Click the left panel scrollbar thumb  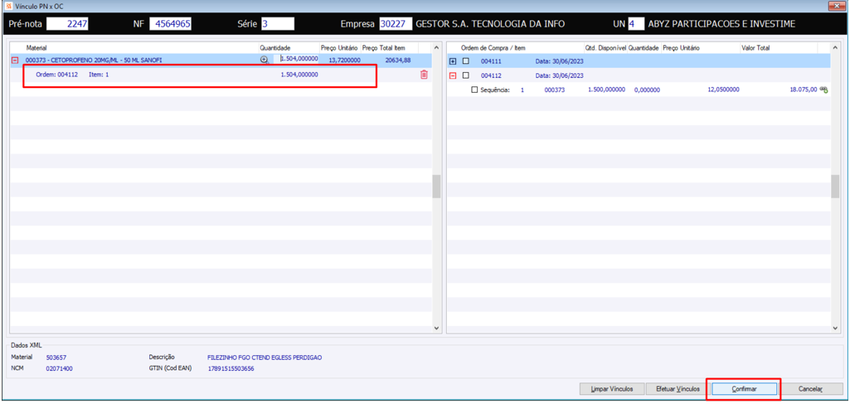437,187
